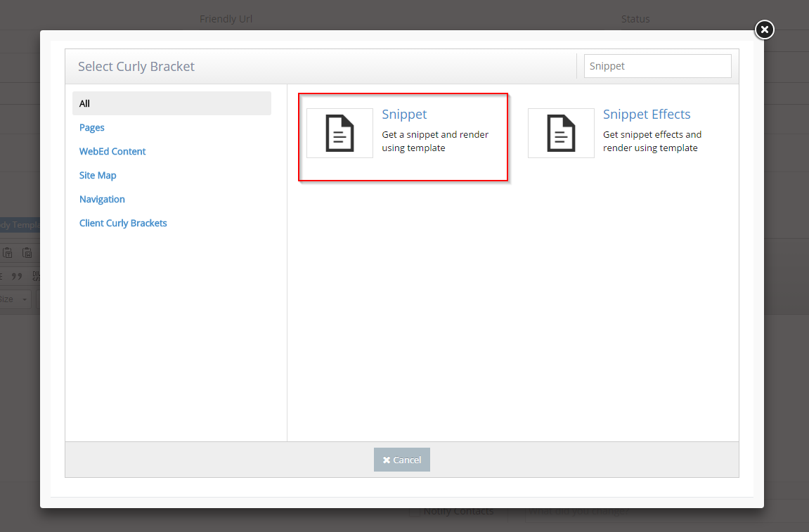Click the Snippet Effects document icon
This screenshot has width=809, height=532.
(561, 133)
